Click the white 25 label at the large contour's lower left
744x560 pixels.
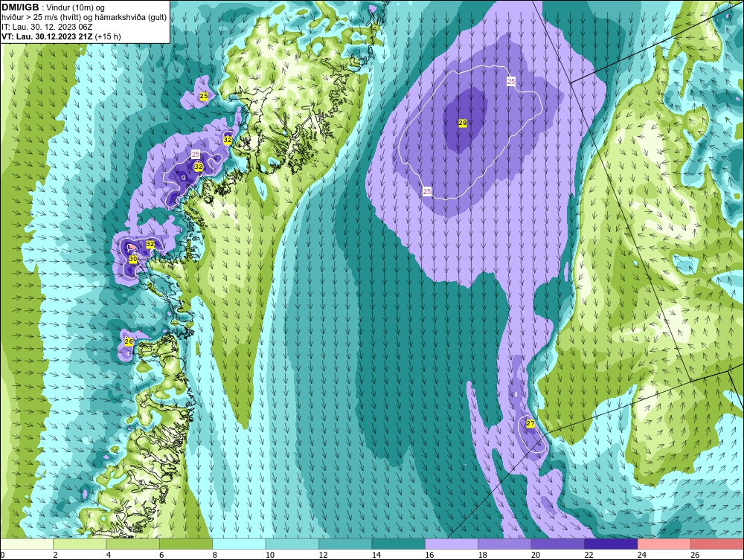click(427, 192)
